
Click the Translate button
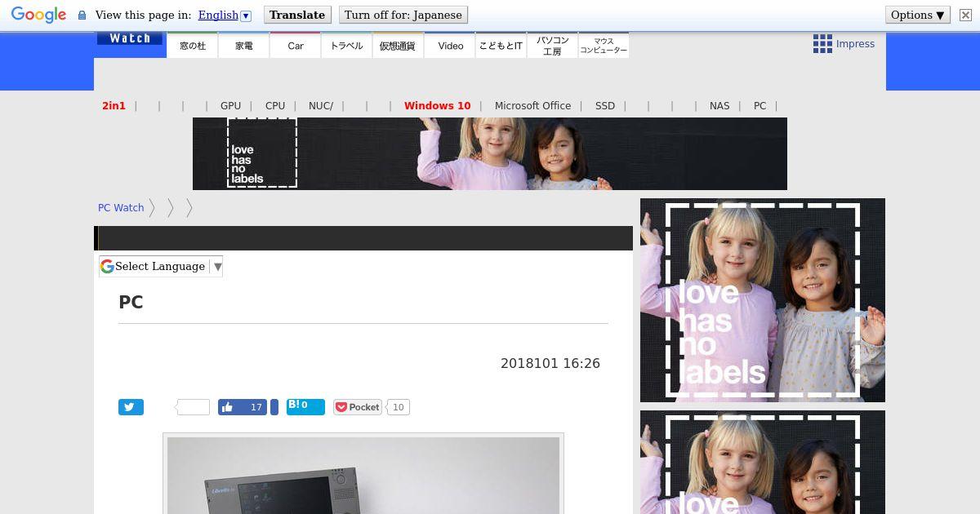coord(297,15)
